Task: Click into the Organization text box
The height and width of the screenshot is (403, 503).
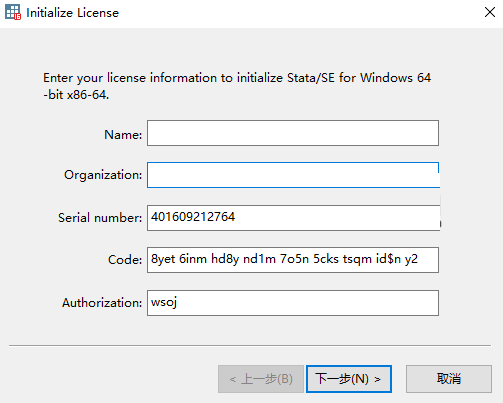Action: point(293,175)
